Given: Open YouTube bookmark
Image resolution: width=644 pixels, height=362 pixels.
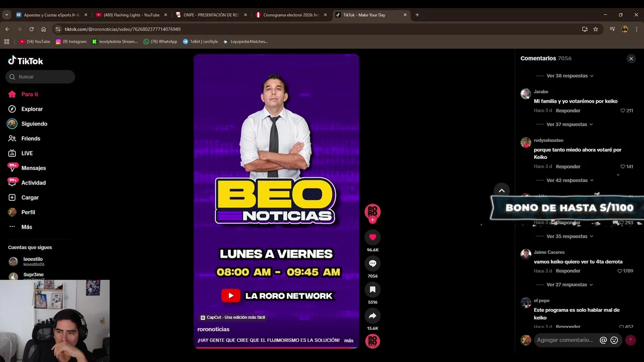Looking at the screenshot, I should click(35, 42).
